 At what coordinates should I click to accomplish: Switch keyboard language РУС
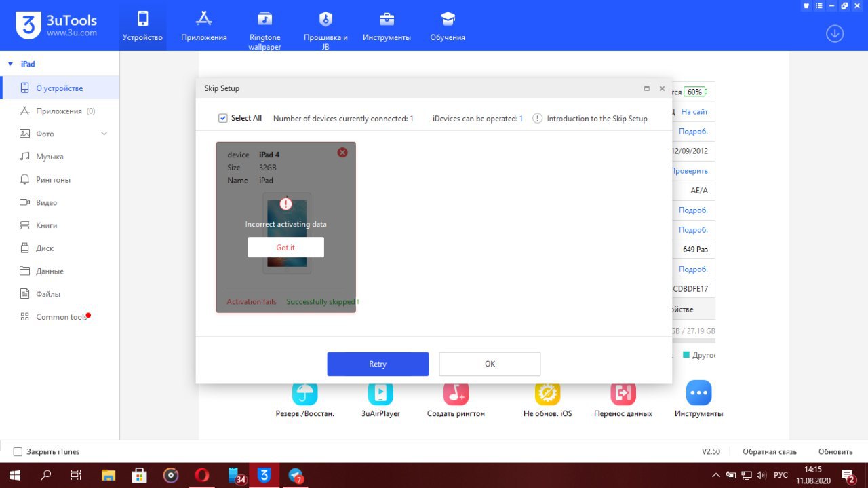[781, 475]
